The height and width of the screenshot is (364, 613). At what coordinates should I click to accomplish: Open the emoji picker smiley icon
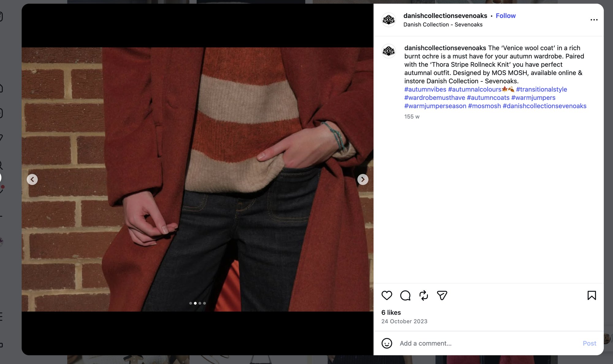[387, 343]
